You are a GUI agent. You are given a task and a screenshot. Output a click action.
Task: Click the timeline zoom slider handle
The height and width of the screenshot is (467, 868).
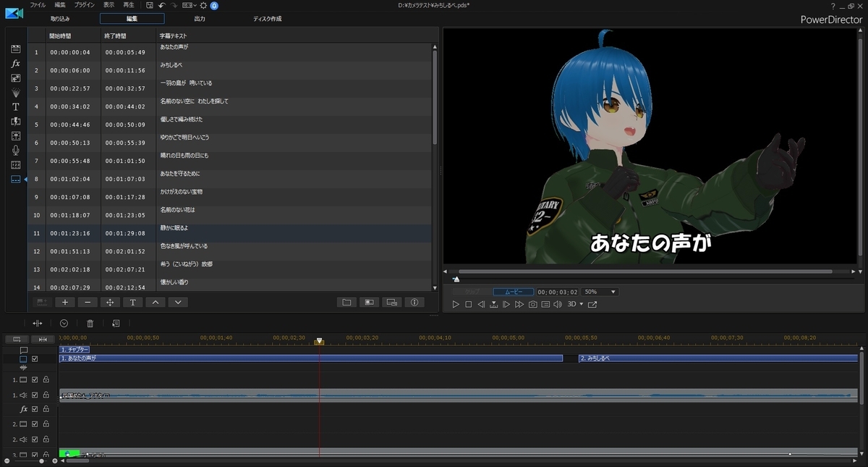(x=42, y=460)
